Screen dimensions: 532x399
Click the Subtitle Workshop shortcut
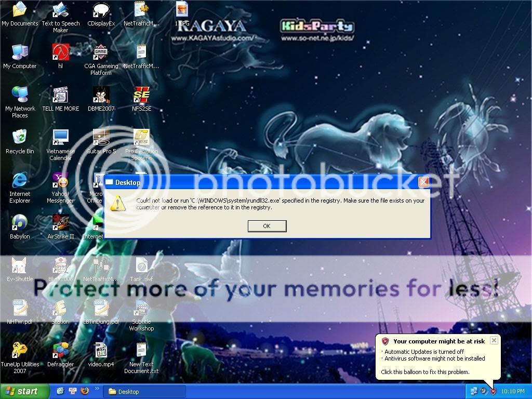[x=141, y=315]
